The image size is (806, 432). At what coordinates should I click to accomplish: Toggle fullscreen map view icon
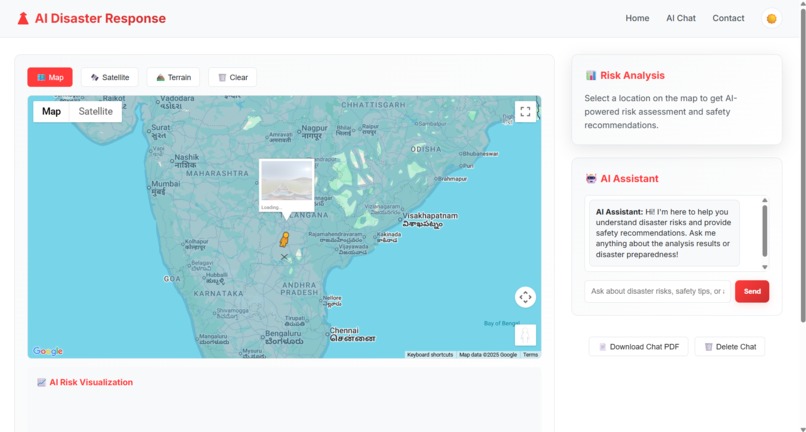click(x=525, y=112)
